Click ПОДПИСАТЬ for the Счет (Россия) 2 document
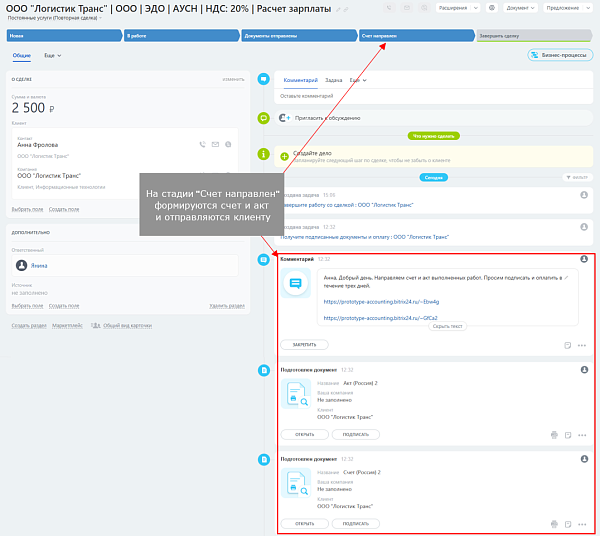The image size is (600, 536). point(355,523)
